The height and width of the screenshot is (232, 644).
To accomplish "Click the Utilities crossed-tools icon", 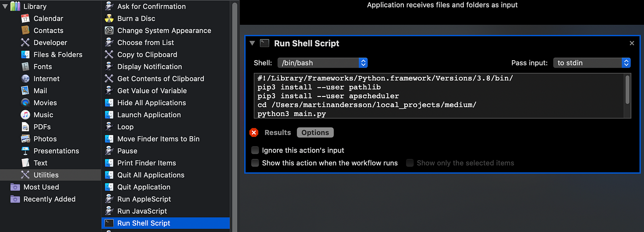I will (x=25, y=175).
